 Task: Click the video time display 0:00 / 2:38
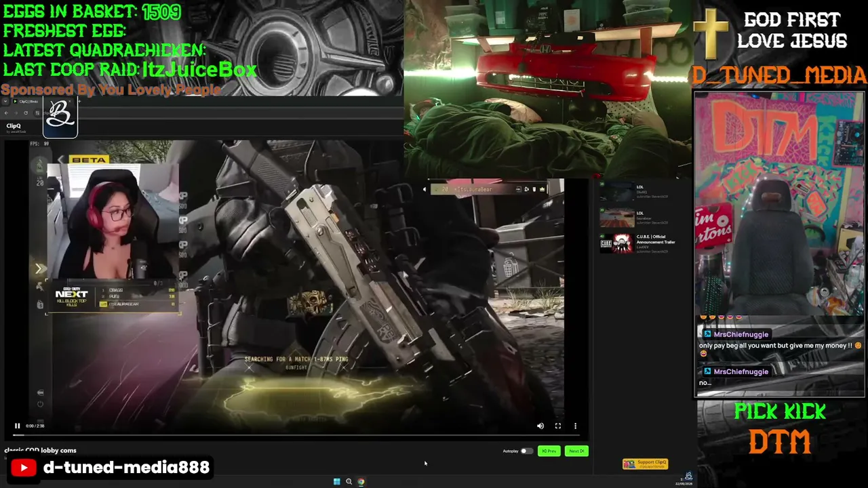coord(35,426)
